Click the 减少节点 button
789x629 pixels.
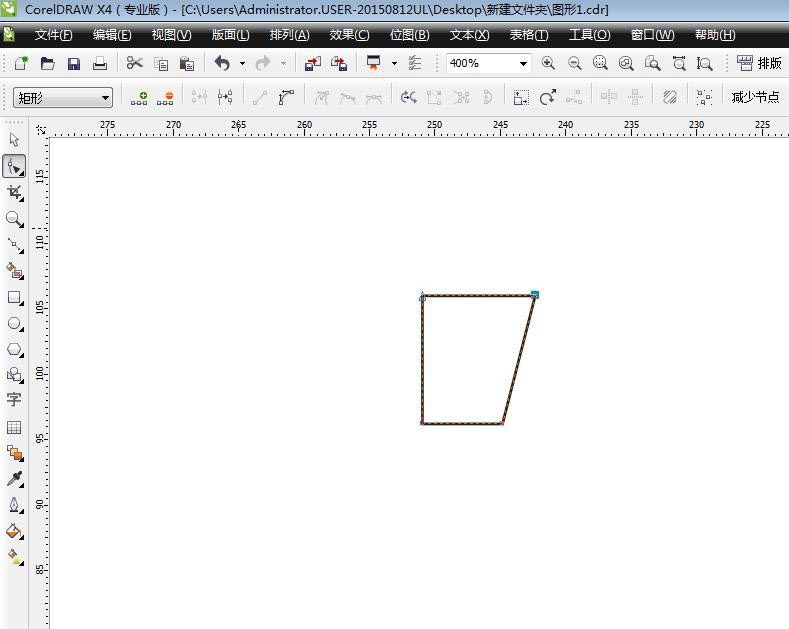coord(755,98)
